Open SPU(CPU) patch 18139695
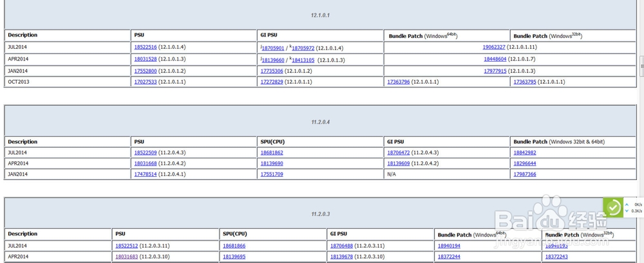Screen dimensions: 644x263 (234, 257)
